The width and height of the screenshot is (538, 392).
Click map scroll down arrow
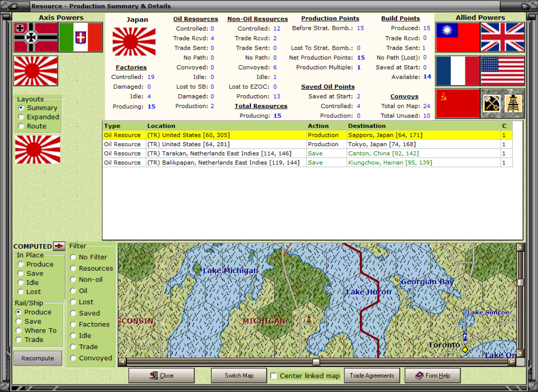(520, 353)
